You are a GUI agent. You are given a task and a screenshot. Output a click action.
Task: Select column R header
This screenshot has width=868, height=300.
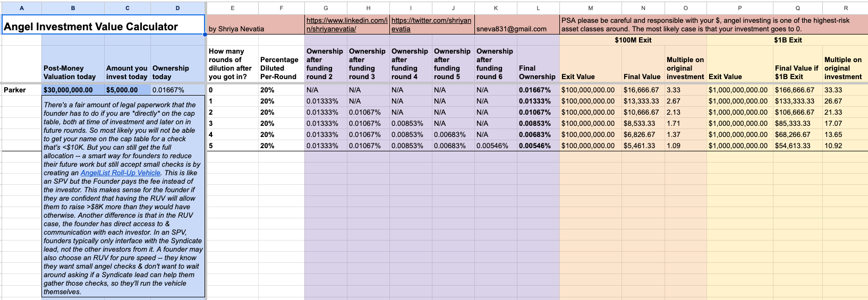pyautogui.click(x=845, y=8)
